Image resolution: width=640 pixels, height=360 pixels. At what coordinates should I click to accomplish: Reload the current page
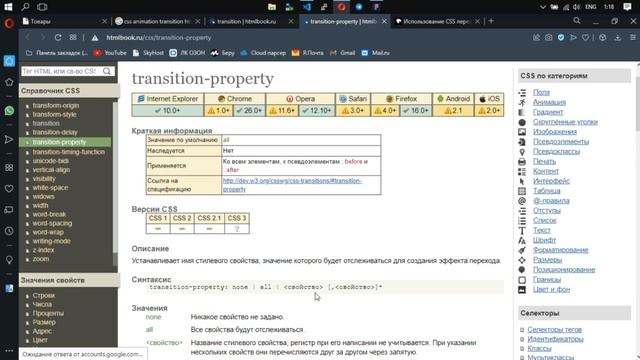point(58,38)
